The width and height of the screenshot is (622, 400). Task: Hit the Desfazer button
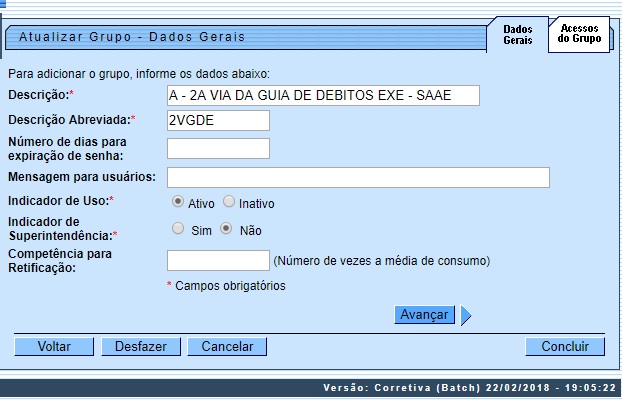tap(140, 347)
